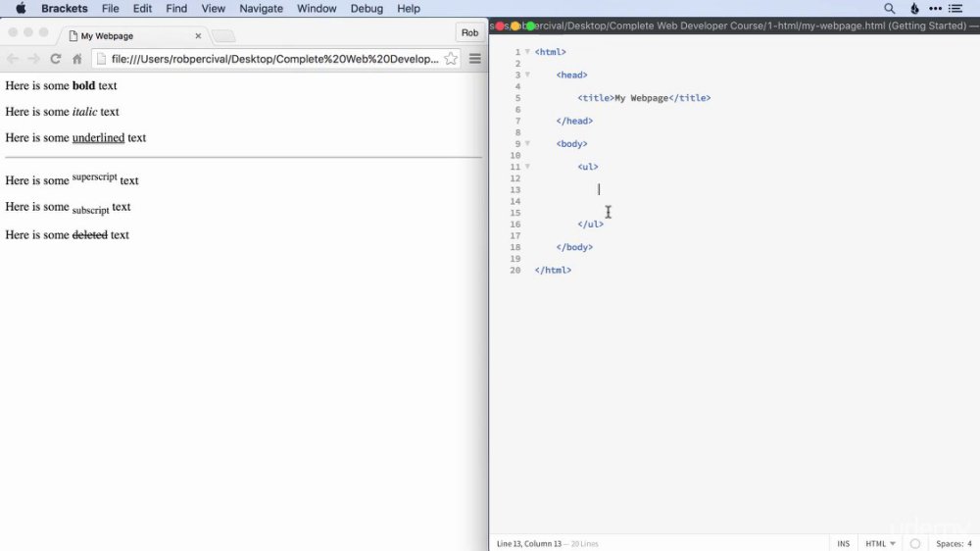Screen dimensions: 980x551
Task: Click the browser address bar
Action: point(275,59)
